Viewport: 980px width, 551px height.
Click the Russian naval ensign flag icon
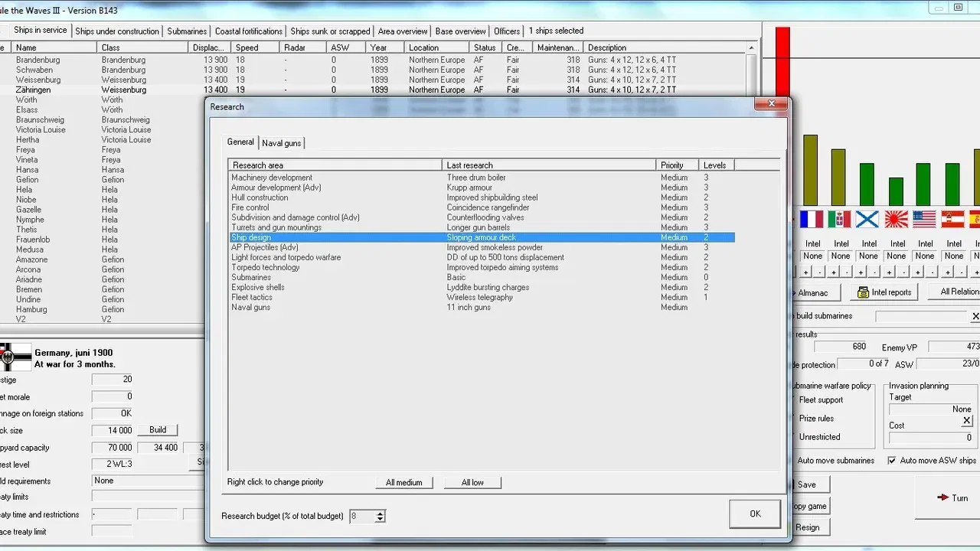pos(867,220)
